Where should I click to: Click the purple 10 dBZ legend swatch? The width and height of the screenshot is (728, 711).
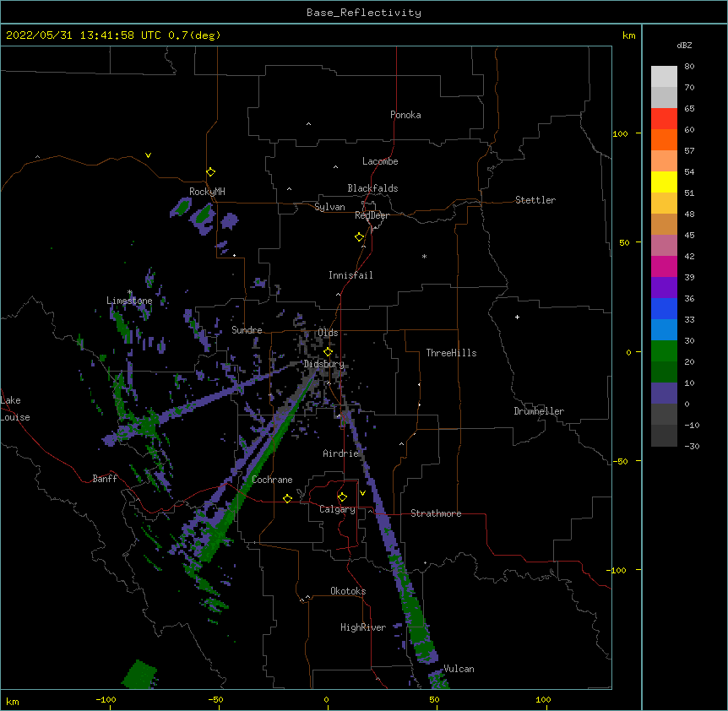pos(664,393)
